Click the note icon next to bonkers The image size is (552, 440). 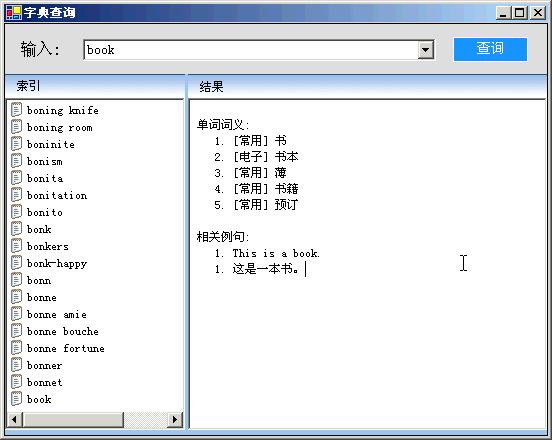(17, 246)
